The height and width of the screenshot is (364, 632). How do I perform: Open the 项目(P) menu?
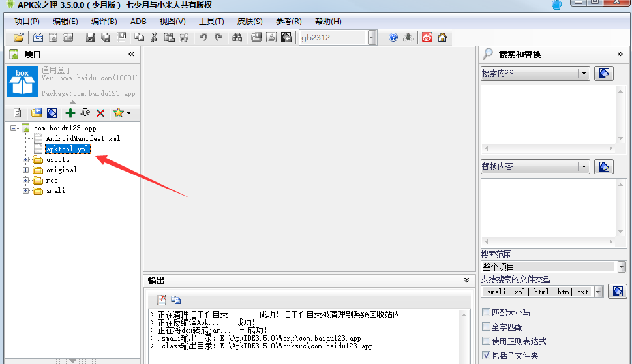(x=27, y=22)
